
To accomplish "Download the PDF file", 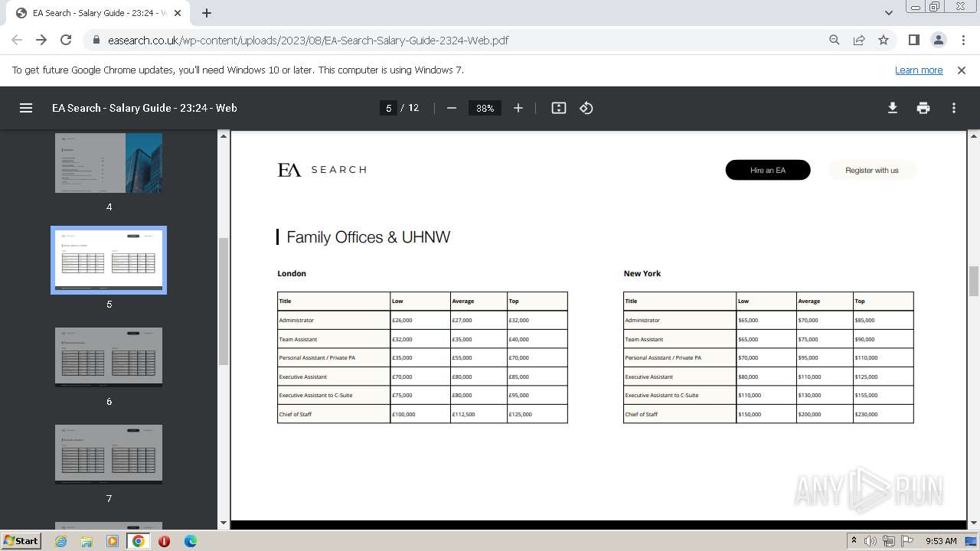I will point(893,108).
